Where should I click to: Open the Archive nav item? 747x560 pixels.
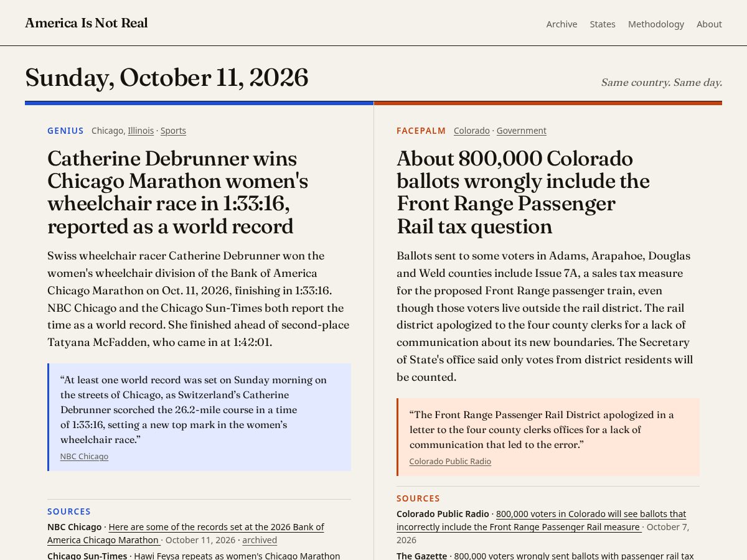click(x=561, y=24)
